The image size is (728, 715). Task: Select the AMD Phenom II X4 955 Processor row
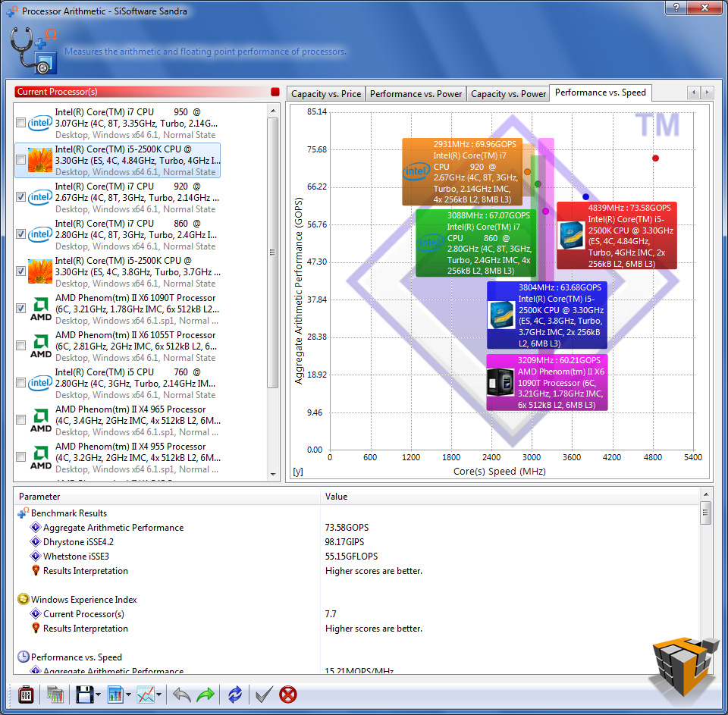pyautogui.click(x=118, y=457)
